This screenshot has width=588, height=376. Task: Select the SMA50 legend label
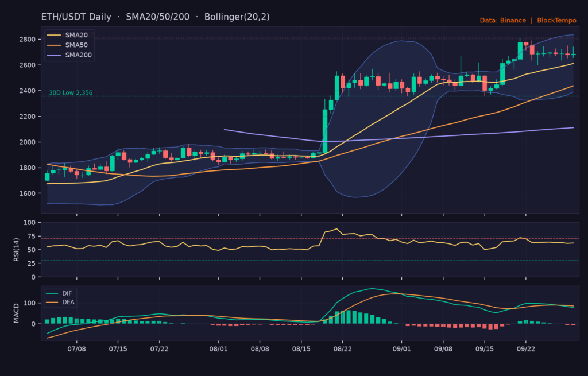[x=76, y=45]
